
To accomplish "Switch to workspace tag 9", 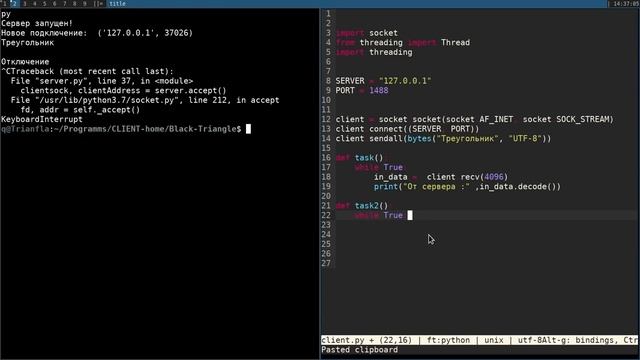I will click(x=84, y=3).
